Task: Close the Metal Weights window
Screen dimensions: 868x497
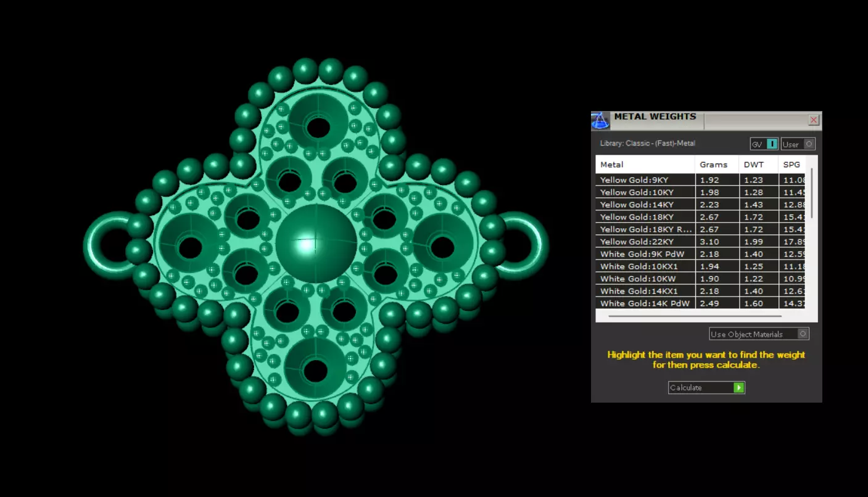Action: [x=814, y=120]
